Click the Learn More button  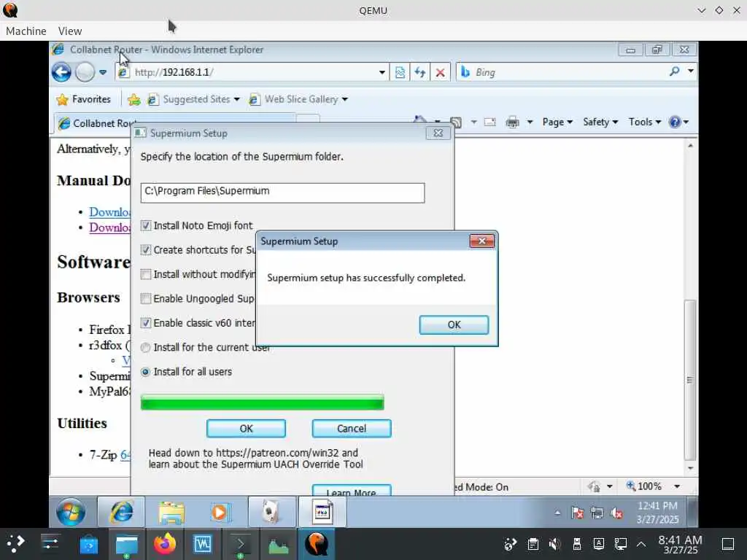click(x=352, y=491)
